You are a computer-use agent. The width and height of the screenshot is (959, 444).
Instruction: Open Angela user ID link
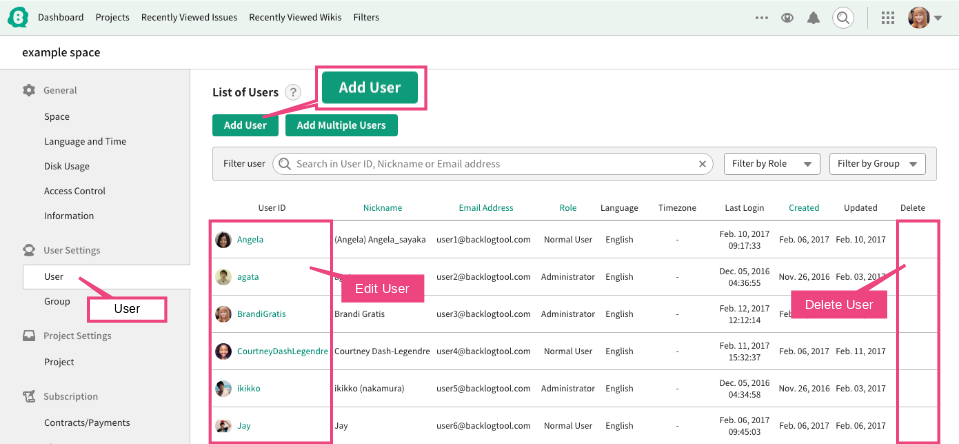[250, 240]
